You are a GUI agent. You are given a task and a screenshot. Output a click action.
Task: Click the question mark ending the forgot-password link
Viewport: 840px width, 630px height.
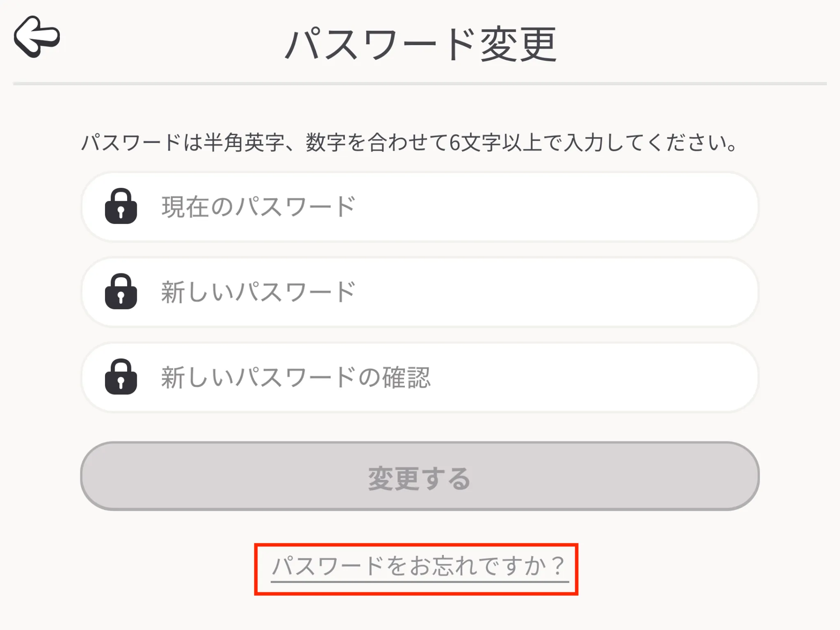pyautogui.click(x=557, y=566)
